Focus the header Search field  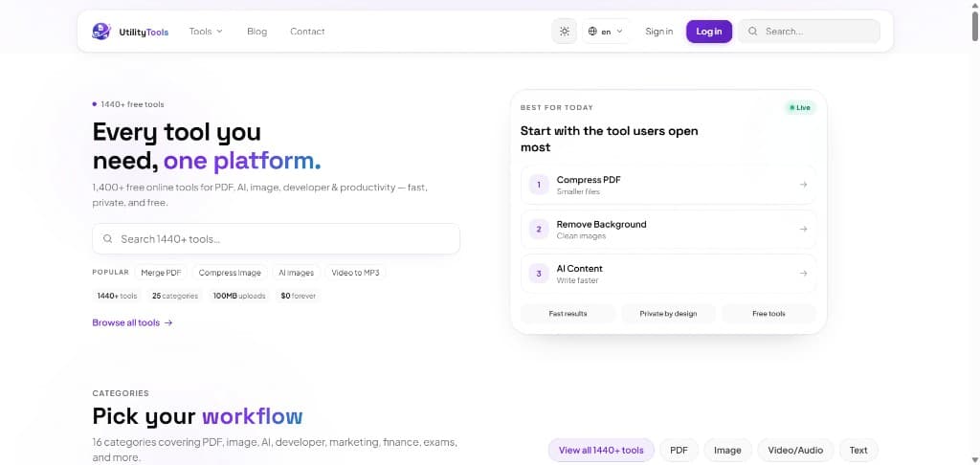810,32
